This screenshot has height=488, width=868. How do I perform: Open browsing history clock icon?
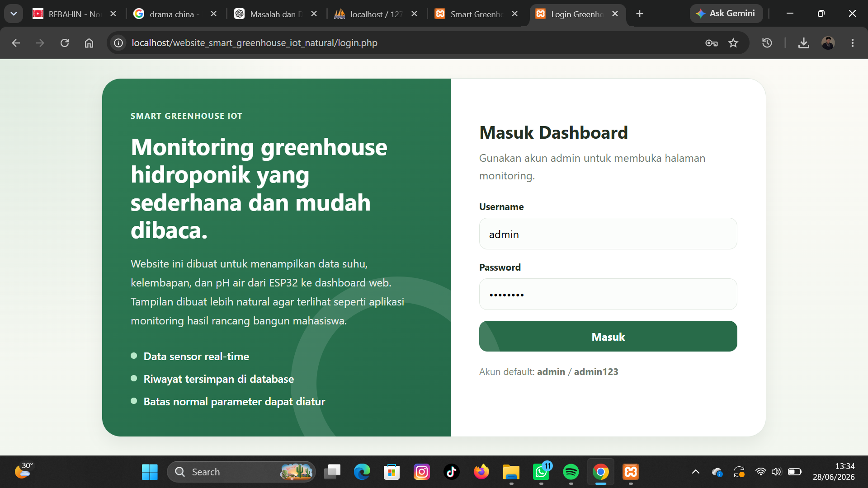tap(767, 43)
